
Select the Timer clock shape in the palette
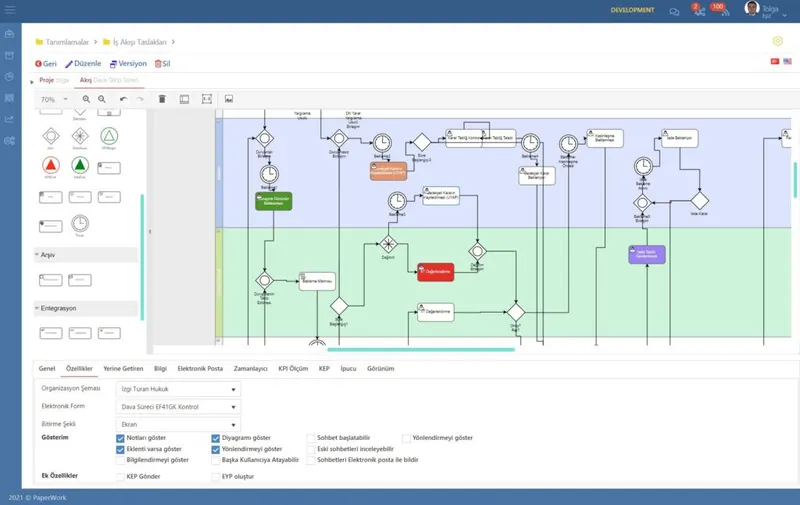tap(80, 223)
